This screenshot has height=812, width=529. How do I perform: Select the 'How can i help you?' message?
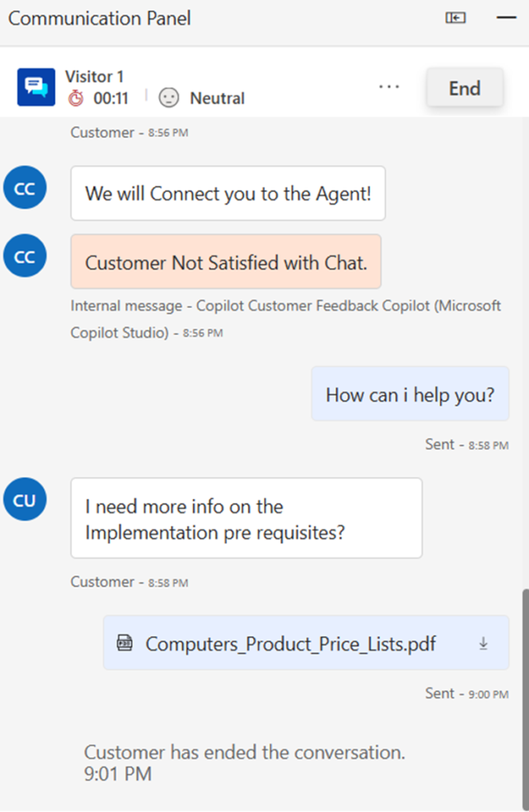(410, 394)
